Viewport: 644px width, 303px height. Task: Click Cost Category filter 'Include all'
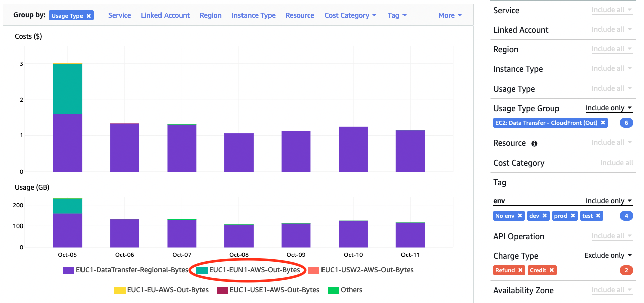pyautogui.click(x=617, y=163)
